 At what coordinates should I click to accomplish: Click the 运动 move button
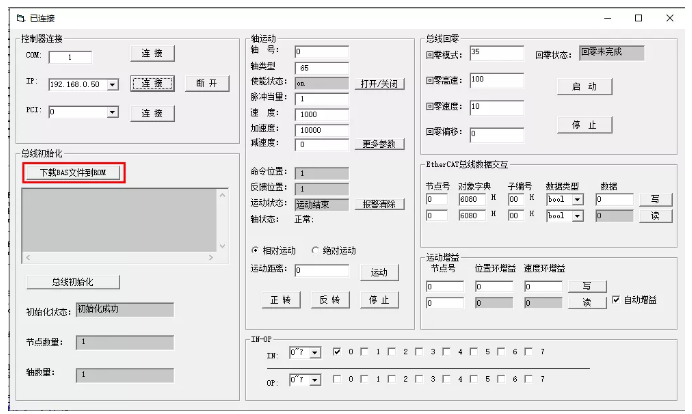click(x=380, y=273)
